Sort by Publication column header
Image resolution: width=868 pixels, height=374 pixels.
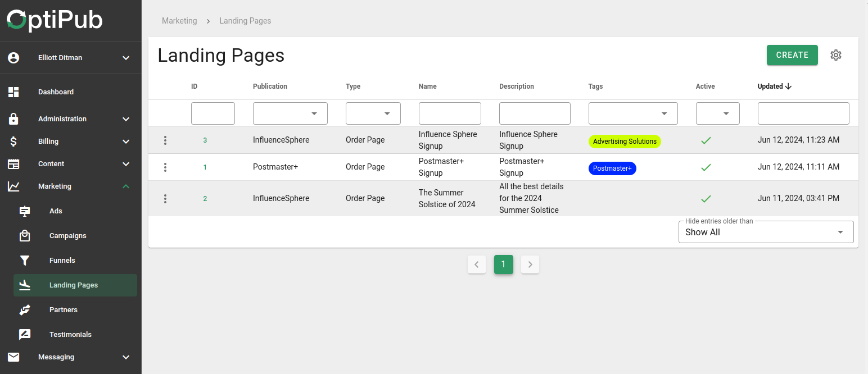(x=270, y=86)
